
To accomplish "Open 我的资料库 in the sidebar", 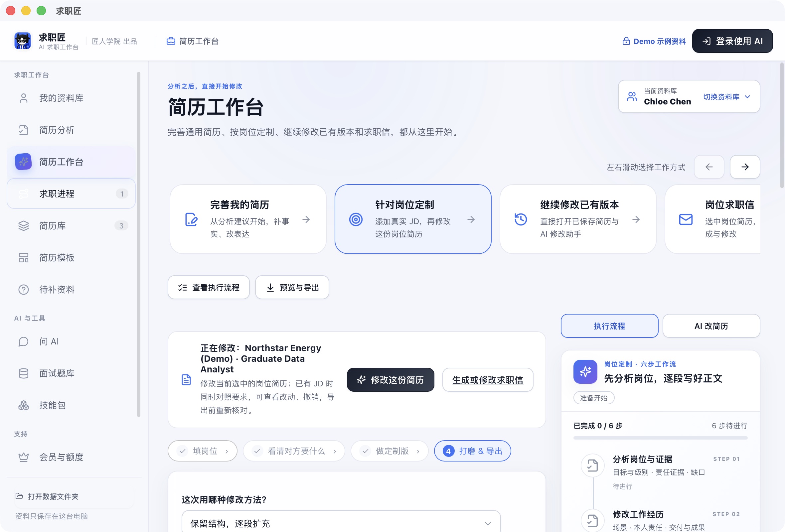I will 71,98.
